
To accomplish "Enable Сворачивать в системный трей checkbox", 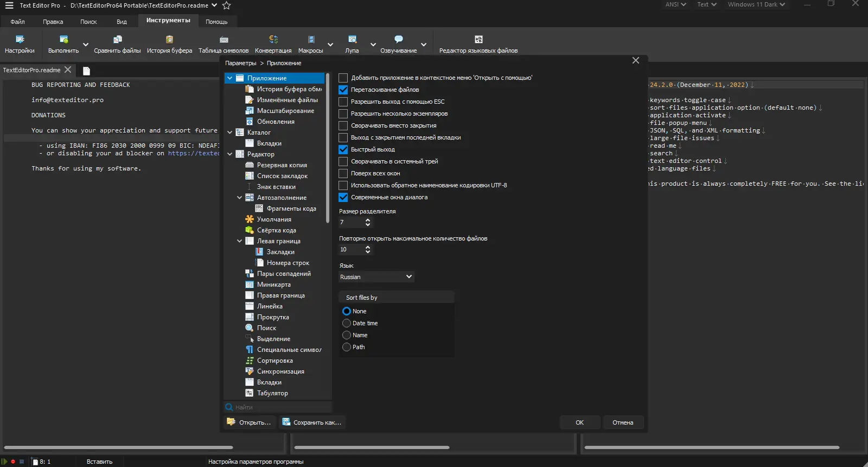I will pyautogui.click(x=343, y=161).
